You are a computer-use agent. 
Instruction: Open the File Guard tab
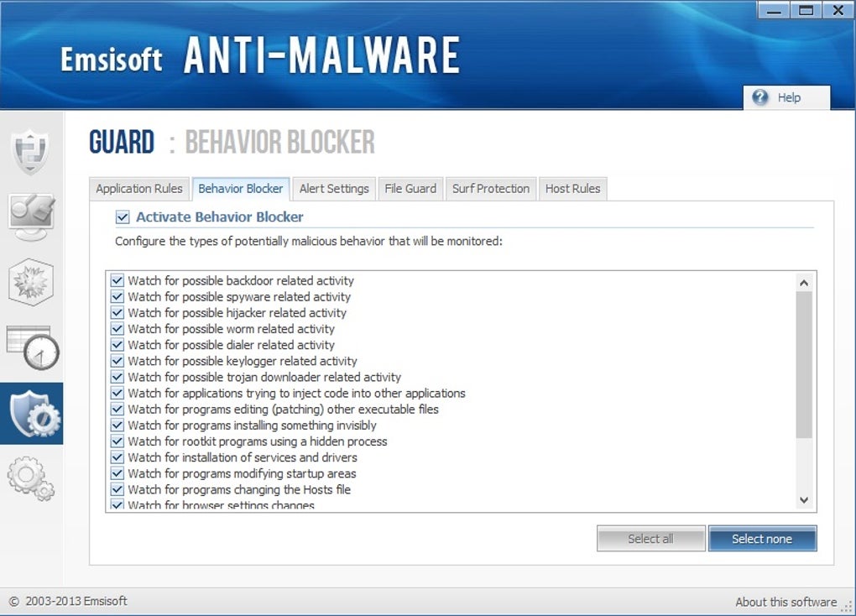(410, 189)
